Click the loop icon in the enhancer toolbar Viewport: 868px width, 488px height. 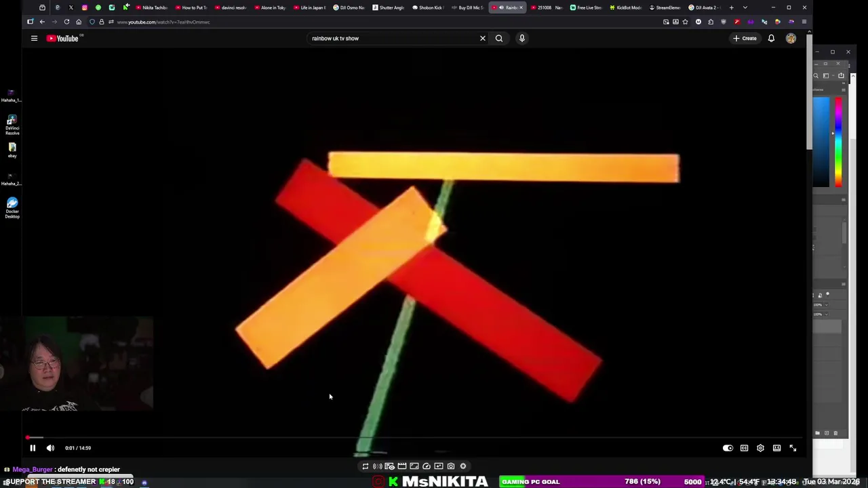(x=366, y=466)
